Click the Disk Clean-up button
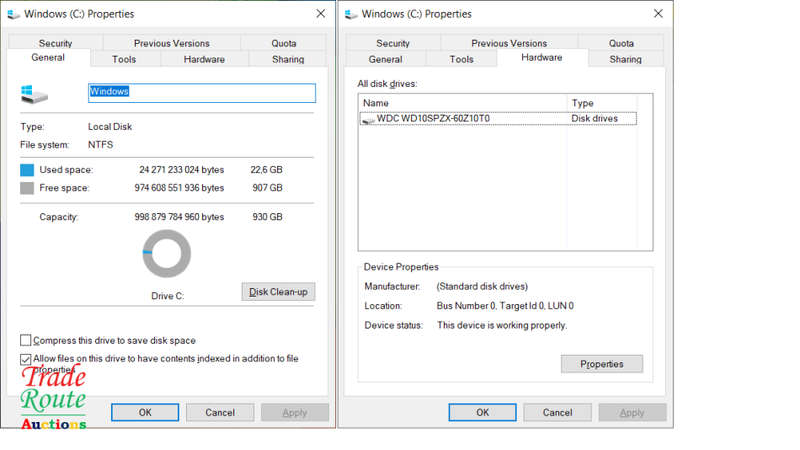800x450 pixels. [x=278, y=292]
